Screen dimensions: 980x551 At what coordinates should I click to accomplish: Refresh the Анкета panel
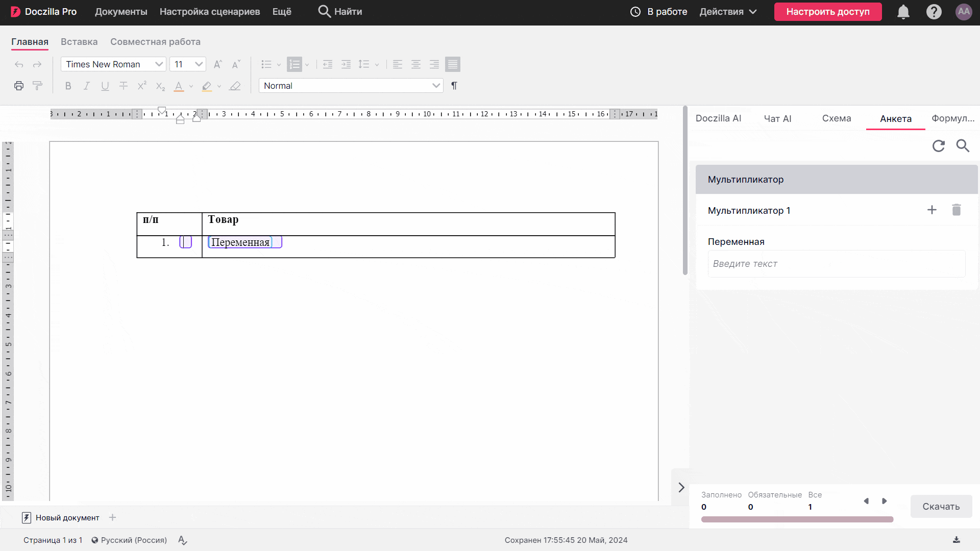tap(939, 146)
